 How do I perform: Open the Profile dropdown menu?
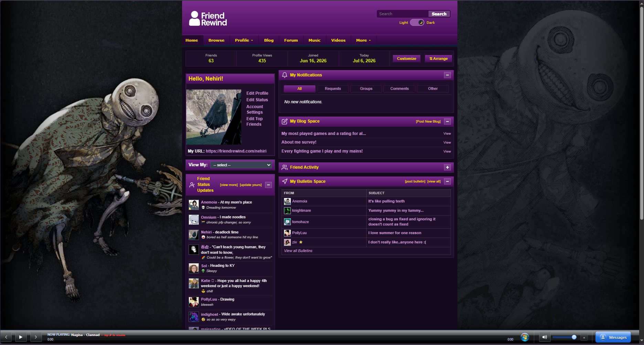[x=244, y=40]
